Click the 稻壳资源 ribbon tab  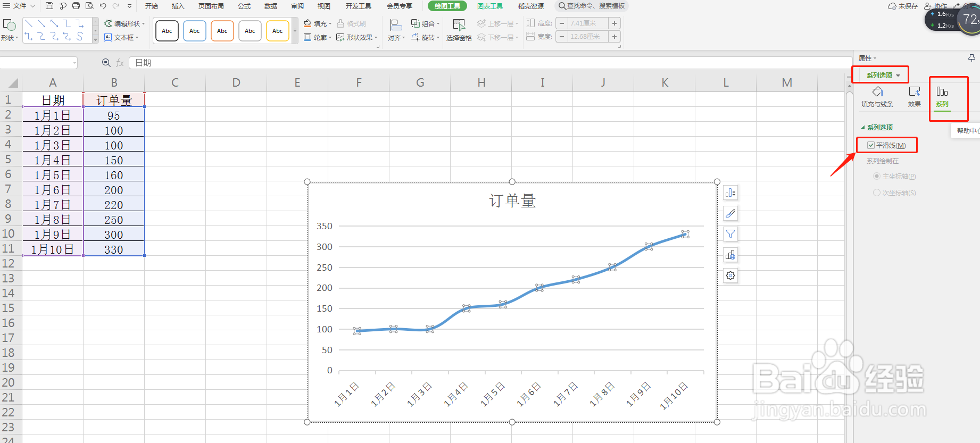(530, 6)
